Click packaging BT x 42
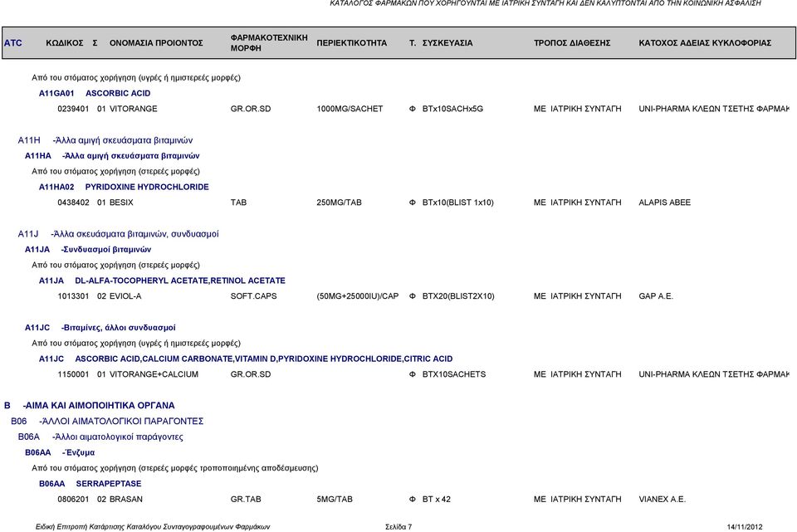The width and height of the screenshot is (797, 532). pos(437,500)
